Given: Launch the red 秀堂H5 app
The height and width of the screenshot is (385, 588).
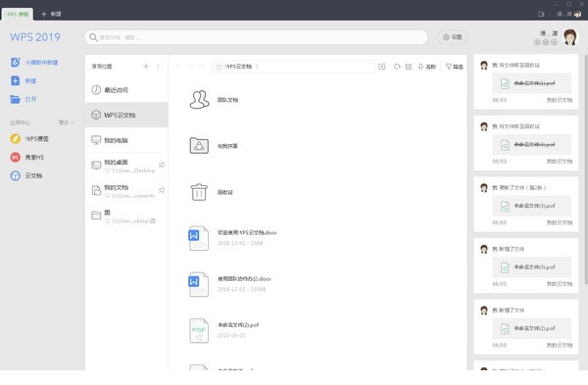Looking at the screenshot, I should pyautogui.click(x=16, y=157).
